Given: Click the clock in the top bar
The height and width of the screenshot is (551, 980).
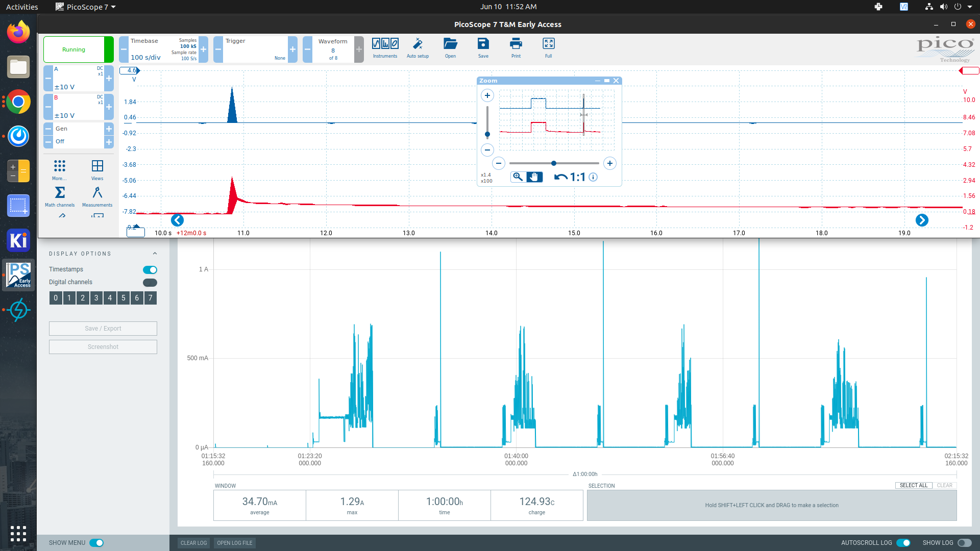Looking at the screenshot, I should [x=508, y=7].
